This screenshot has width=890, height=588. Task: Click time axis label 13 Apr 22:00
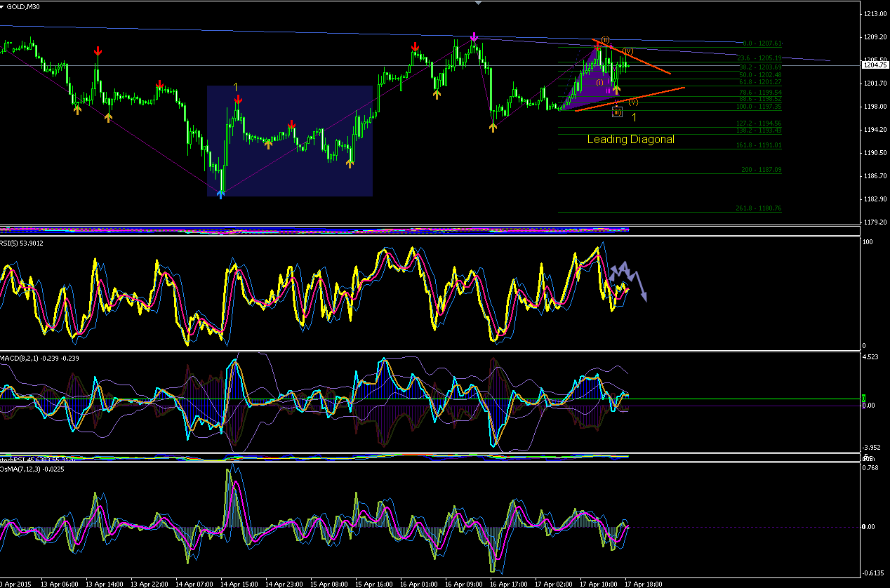(150, 584)
